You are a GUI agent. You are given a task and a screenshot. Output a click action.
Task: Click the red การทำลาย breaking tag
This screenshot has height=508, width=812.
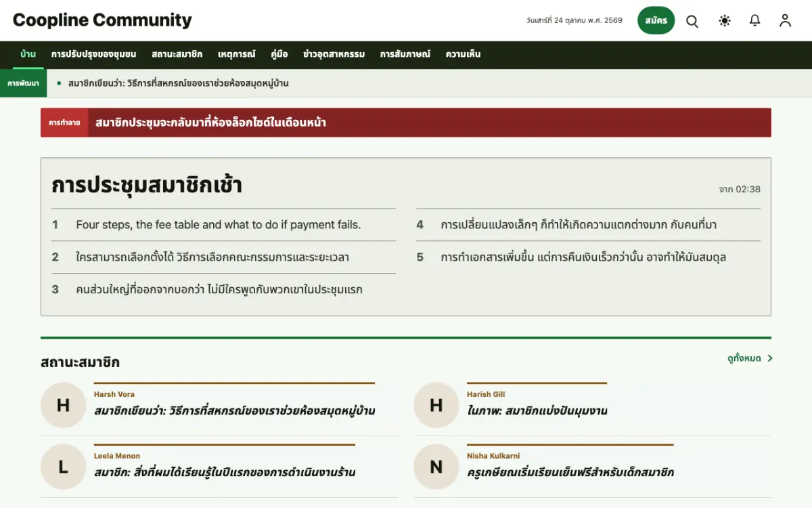coord(64,123)
